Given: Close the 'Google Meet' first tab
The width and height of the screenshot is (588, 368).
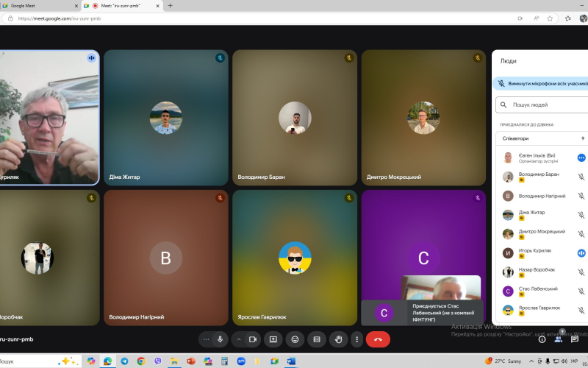Looking at the screenshot, I should (x=76, y=6).
